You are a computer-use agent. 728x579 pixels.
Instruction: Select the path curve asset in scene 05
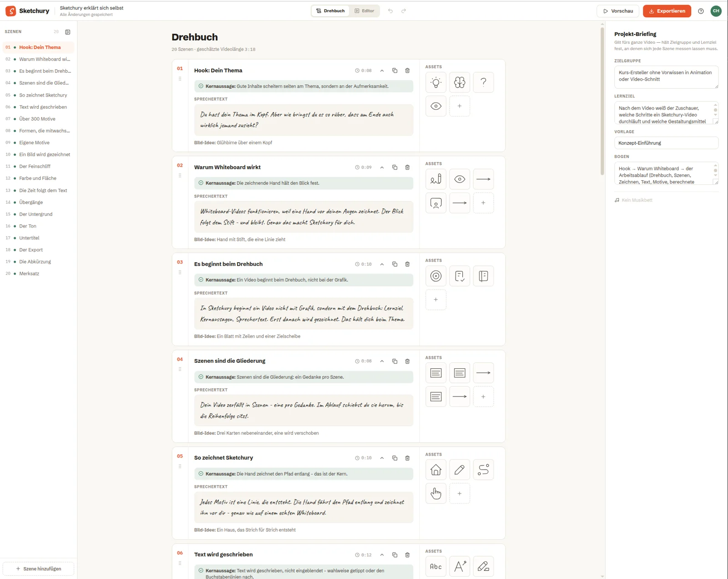[483, 470]
